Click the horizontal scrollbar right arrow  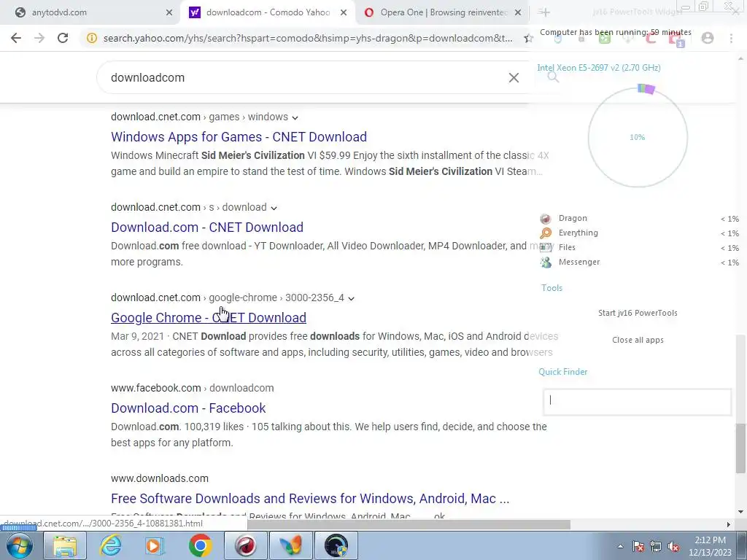[729, 525]
